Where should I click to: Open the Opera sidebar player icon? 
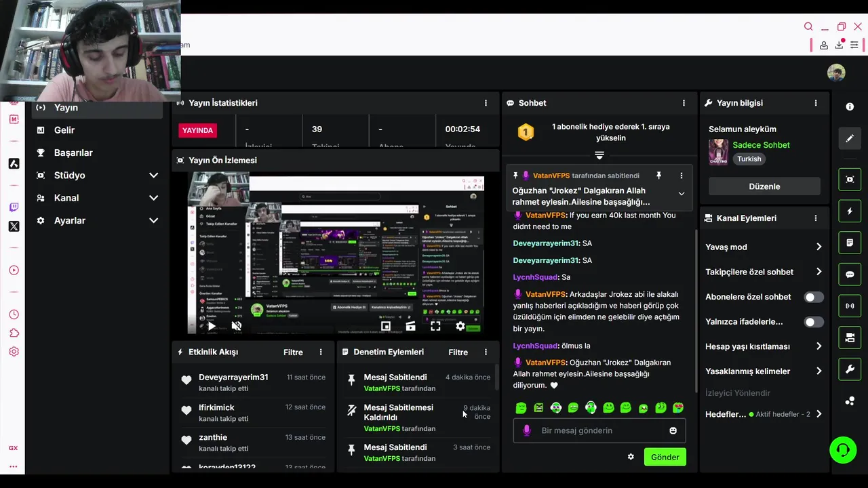tap(14, 270)
